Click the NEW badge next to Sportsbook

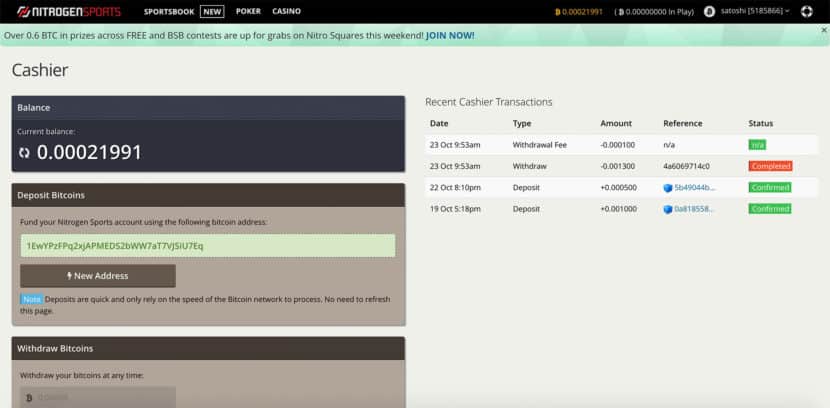212,12
